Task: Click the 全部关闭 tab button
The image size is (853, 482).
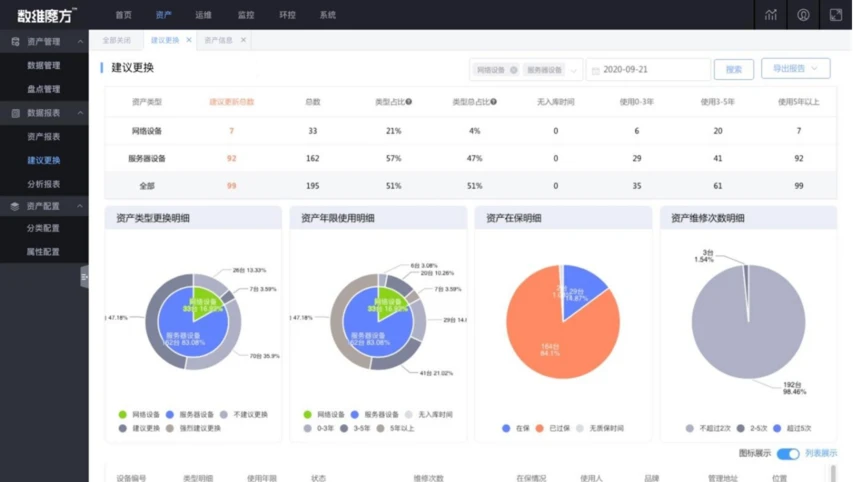Action: pos(116,40)
